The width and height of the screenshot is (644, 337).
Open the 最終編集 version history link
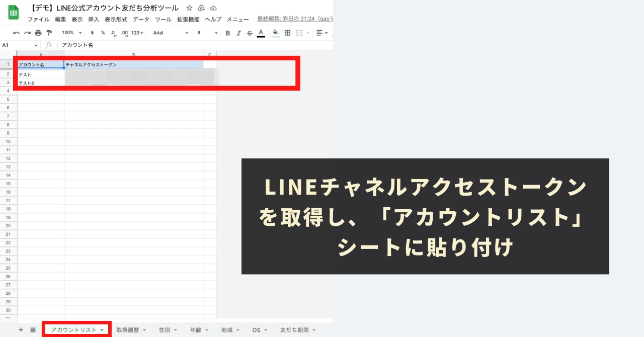pyautogui.click(x=295, y=19)
